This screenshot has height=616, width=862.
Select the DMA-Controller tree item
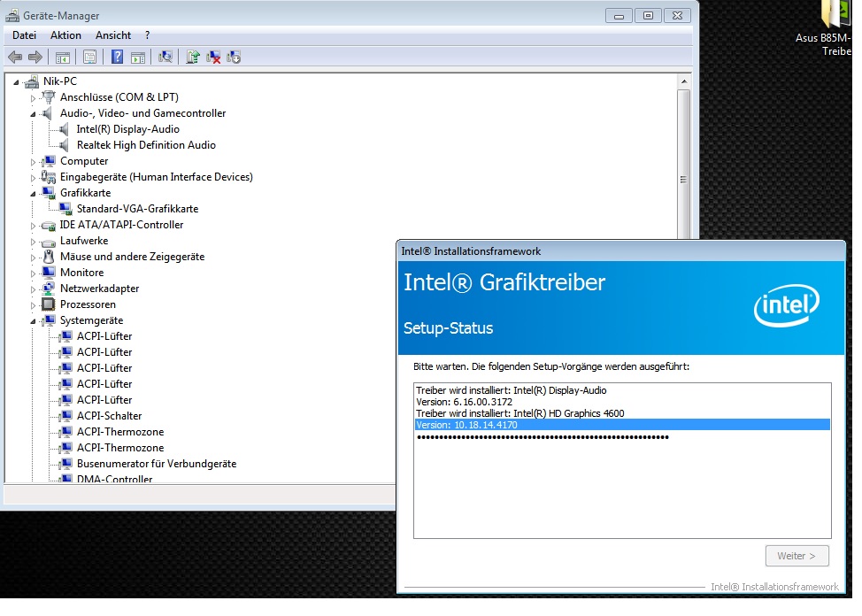[114, 479]
